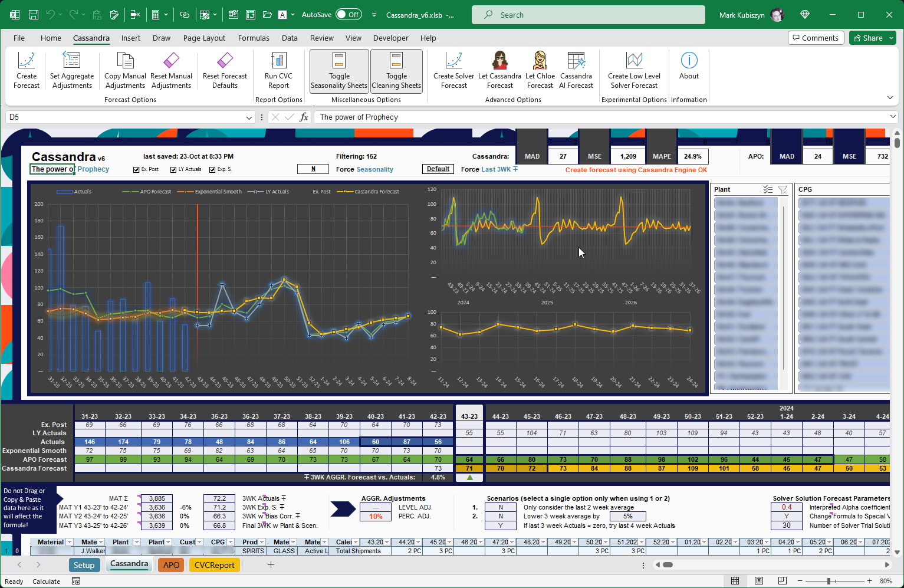
Task: Open the Name Box dropdown arrow
Action: pos(249,117)
